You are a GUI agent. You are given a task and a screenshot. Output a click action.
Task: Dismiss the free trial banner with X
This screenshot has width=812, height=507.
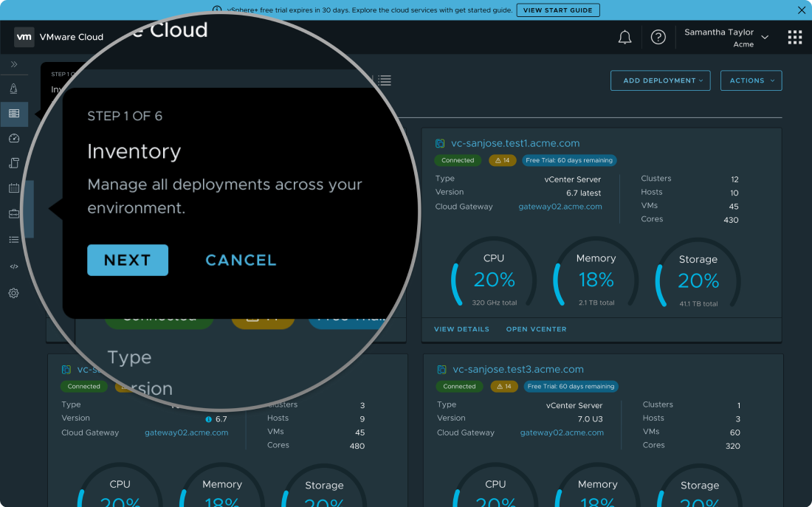[x=802, y=10]
